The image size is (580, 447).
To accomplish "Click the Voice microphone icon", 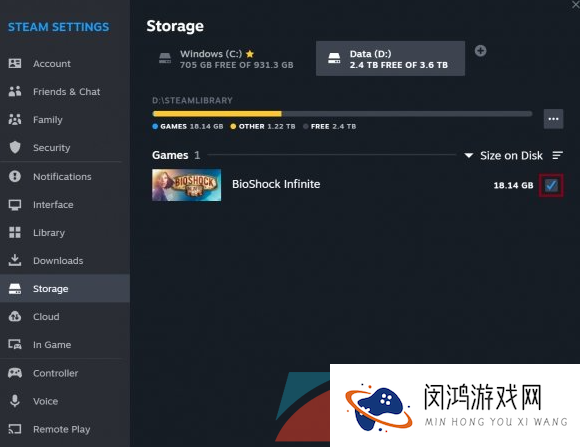I will tap(15, 401).
